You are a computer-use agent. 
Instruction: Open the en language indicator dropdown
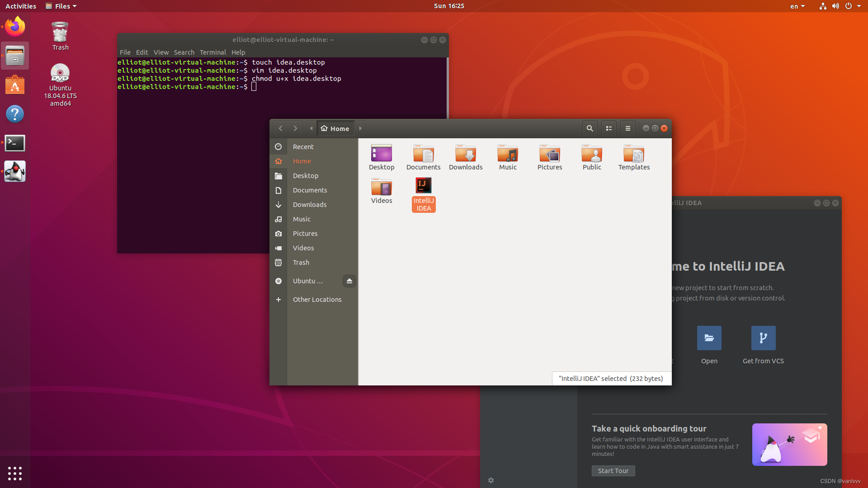point(797,6)
